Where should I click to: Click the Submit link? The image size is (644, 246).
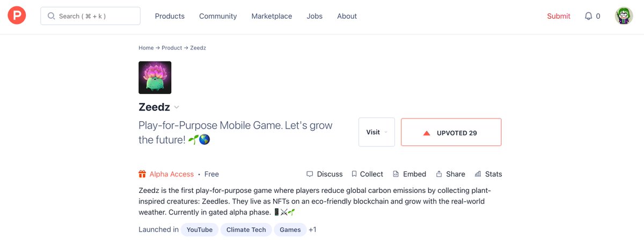pos(559,16)
